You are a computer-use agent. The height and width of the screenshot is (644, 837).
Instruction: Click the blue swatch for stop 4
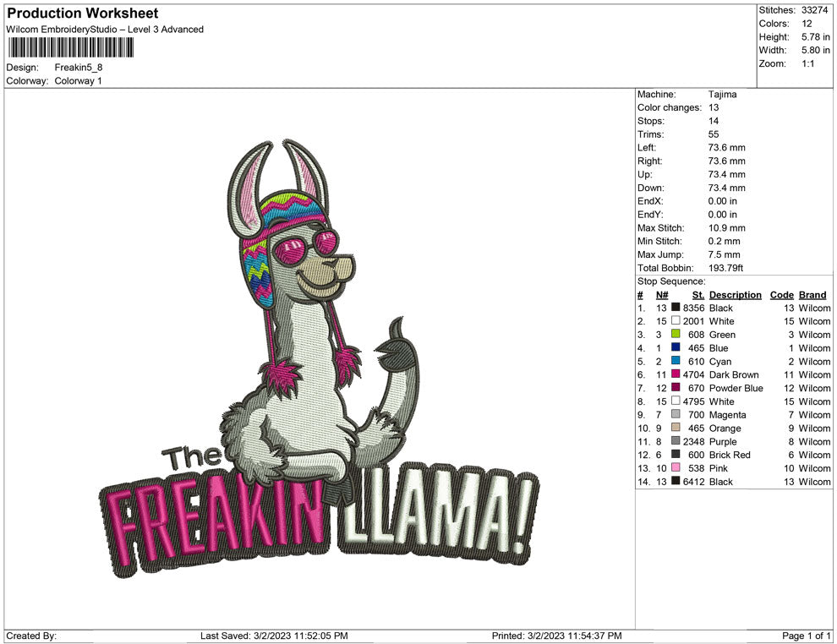point(676,347)
